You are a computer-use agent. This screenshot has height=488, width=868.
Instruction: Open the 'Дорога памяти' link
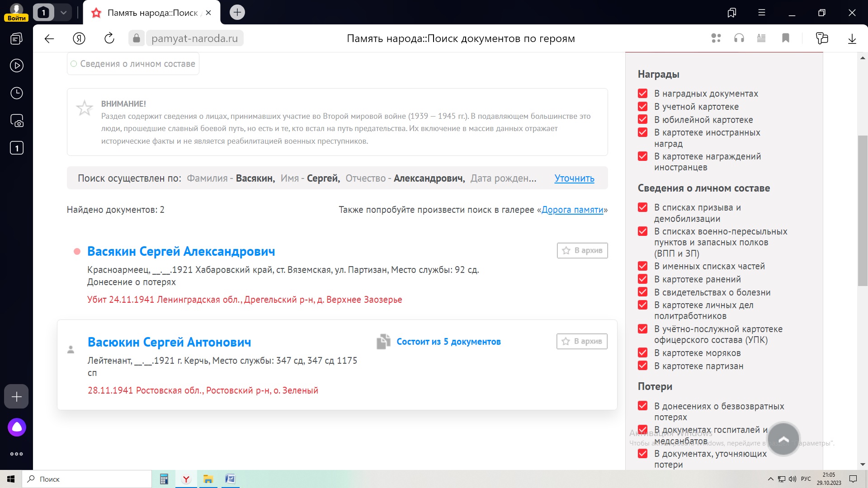[x=572, y=210]
